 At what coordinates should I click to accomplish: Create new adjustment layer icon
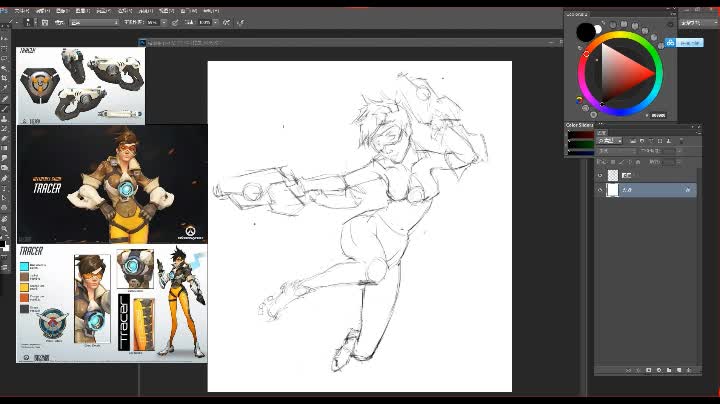tap(659, 370)
